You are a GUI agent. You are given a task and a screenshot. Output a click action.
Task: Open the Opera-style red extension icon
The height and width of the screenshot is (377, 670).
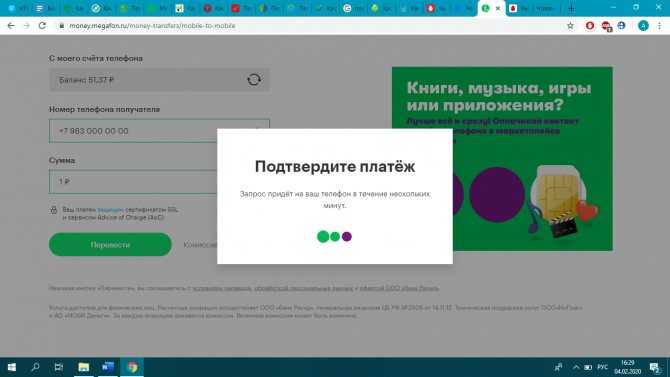coord(590,26)
